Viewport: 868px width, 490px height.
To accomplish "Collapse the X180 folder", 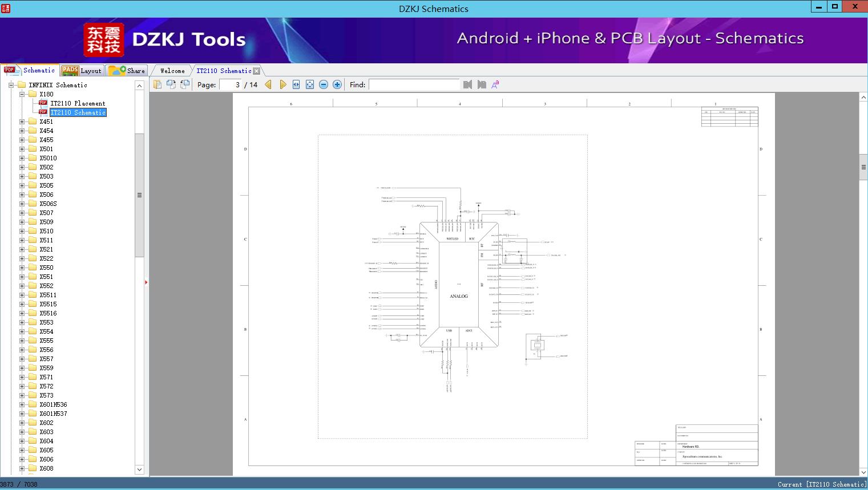I will click(x=22, y=94).
